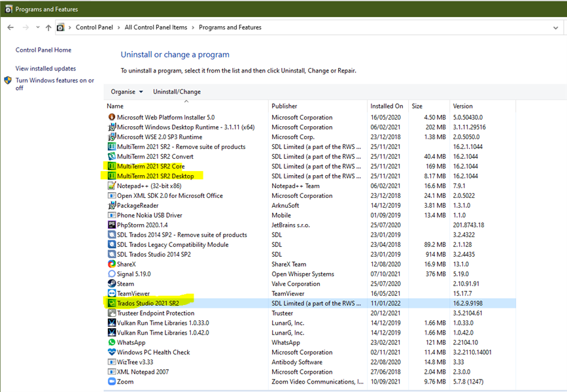Click Valve Corporation publisher cell
Screen dimensions: 567x392
click(296, 284)
